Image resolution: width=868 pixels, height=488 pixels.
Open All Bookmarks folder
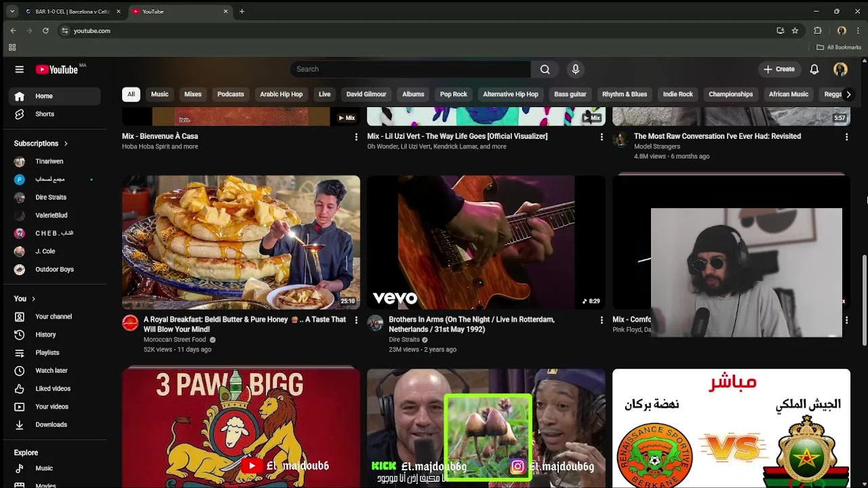click(x=839, y=47)
